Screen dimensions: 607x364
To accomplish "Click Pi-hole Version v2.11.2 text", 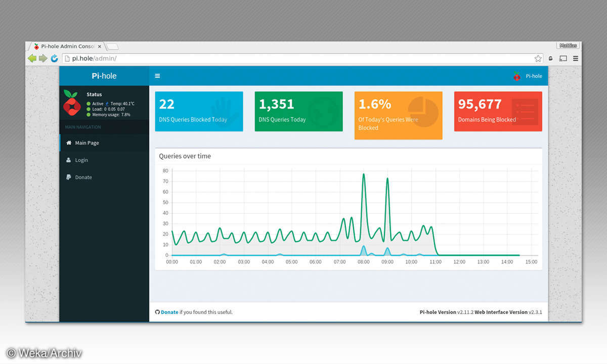I will tap(447, 312).
